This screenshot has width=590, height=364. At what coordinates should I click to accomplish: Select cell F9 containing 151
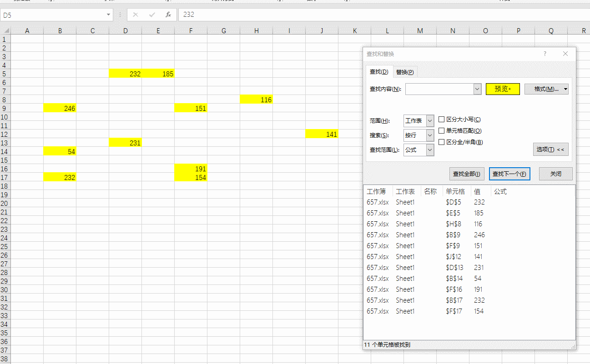coord(191,108)
